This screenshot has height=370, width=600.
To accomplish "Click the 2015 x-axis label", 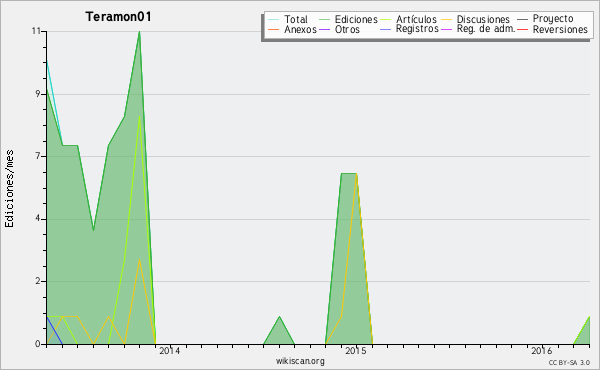I will tap(355, 350).
